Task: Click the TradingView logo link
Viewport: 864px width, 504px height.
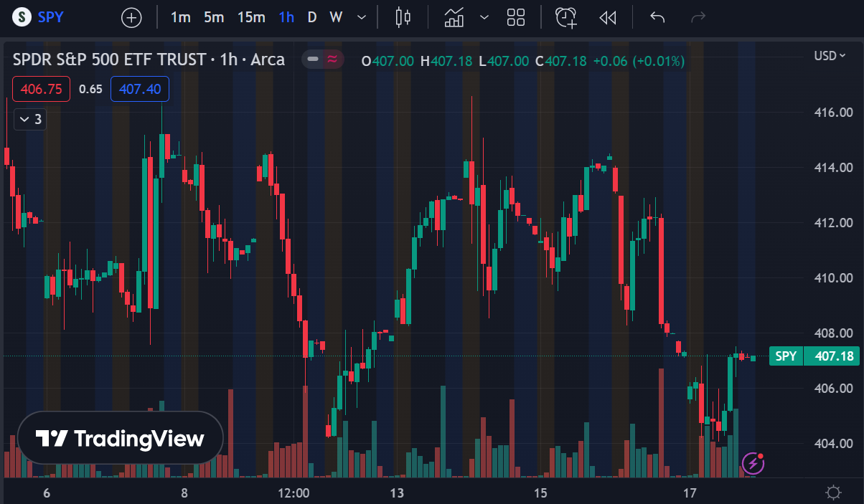Action: 121,438
